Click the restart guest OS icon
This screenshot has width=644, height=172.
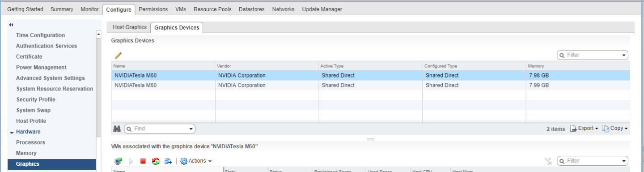[x=156, y=161]
